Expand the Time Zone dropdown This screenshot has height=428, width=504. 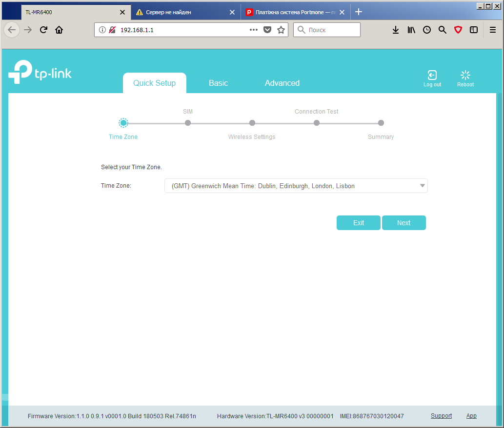(x=296, y=186)
